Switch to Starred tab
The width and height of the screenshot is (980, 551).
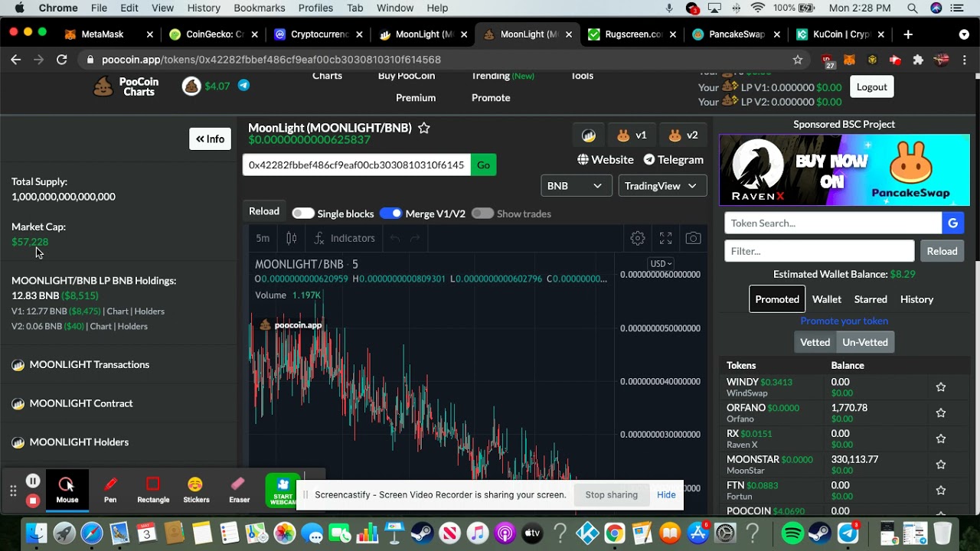click(x=871, y=299)
